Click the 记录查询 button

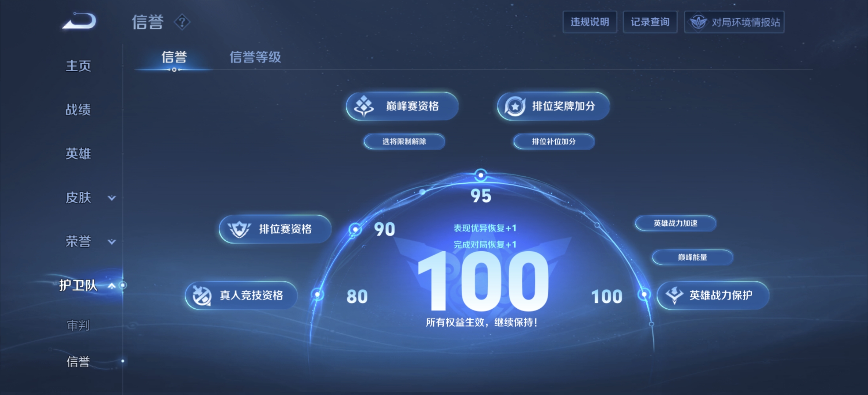[x=650, y=22]
